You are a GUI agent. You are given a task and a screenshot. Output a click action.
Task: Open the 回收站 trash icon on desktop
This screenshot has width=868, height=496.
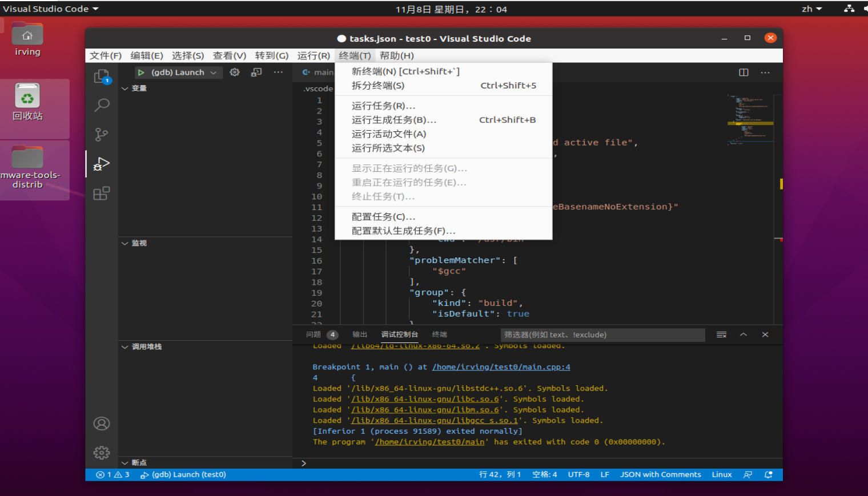click(27, 102)
